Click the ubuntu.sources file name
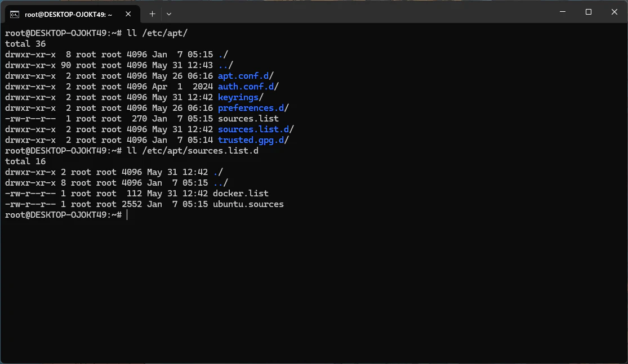 point(248,204)
